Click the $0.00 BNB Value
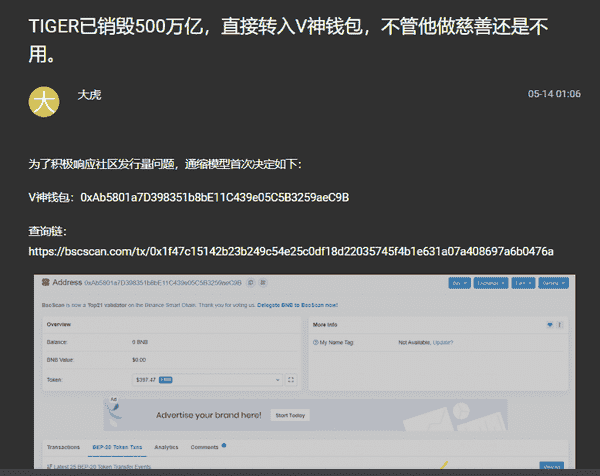This screenshot has width=600, height=476. [139, 360]
